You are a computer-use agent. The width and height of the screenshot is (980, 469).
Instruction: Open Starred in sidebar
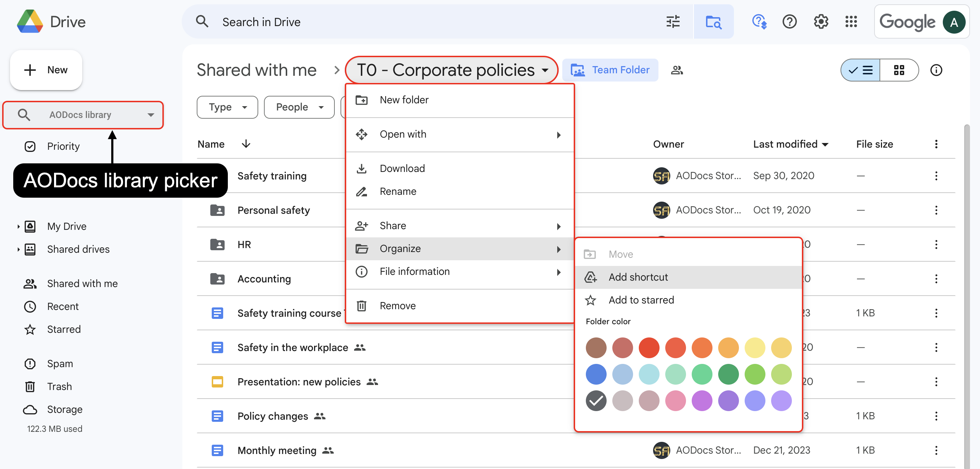point(64,329)
